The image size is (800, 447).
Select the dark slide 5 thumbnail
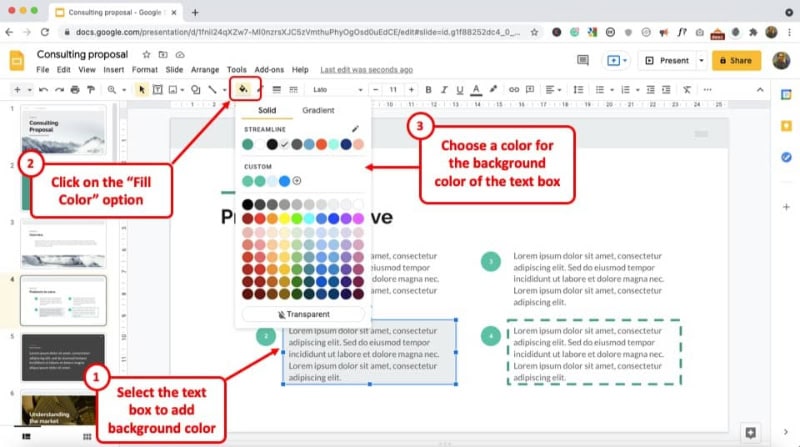63,358
